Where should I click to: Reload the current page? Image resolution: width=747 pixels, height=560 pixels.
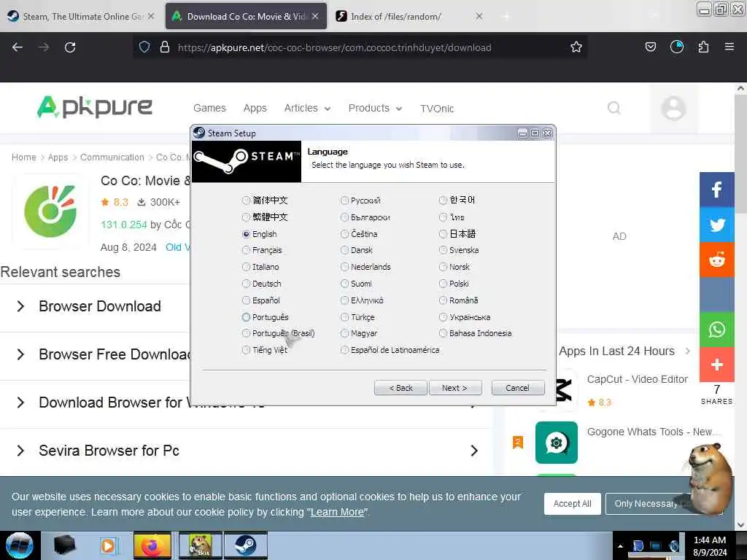point(70,47)
